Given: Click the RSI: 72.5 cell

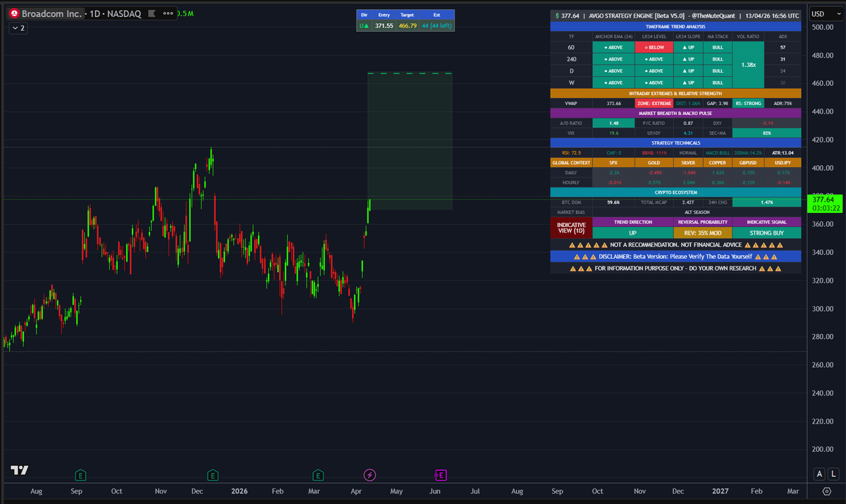Looking at the screenshot, I should click(571, 152).
